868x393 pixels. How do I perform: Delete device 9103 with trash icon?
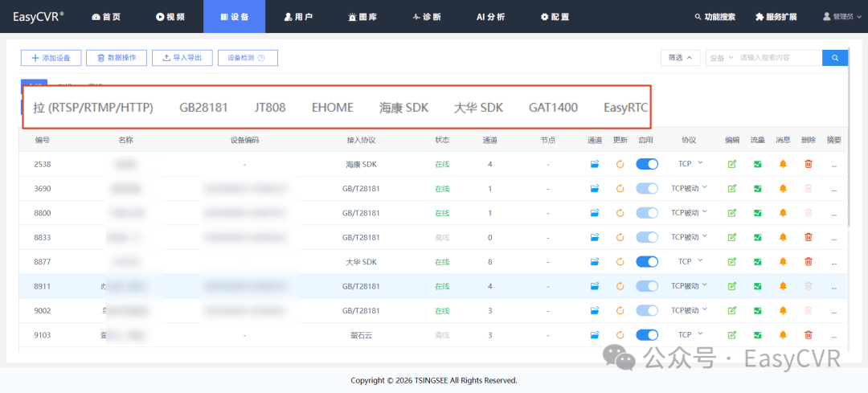coord(809,335)
